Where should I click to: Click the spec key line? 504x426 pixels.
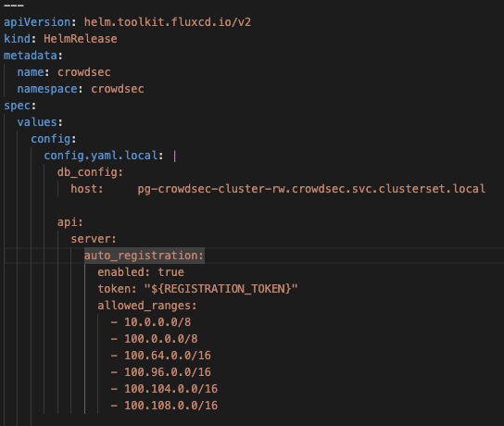click(20, 106)
